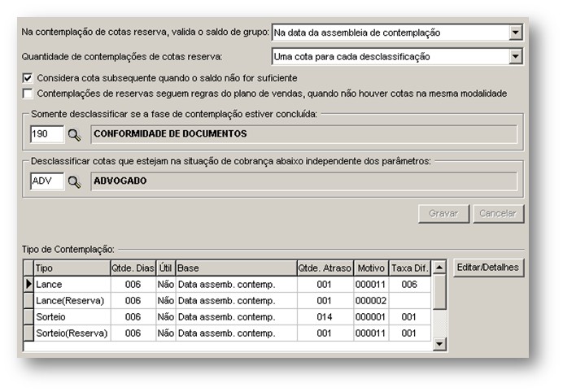Image resolution: width=563 pixels, height=392 pixels.
Task: Open the 'Uma cota para cada desclassificação' dropdown
Action: 515,56
